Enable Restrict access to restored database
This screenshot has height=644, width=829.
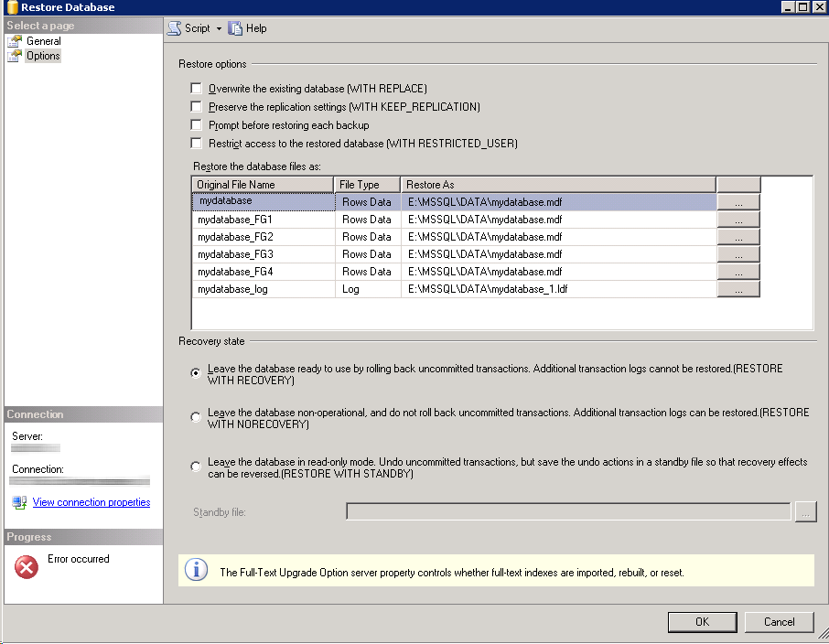[196, 144]
